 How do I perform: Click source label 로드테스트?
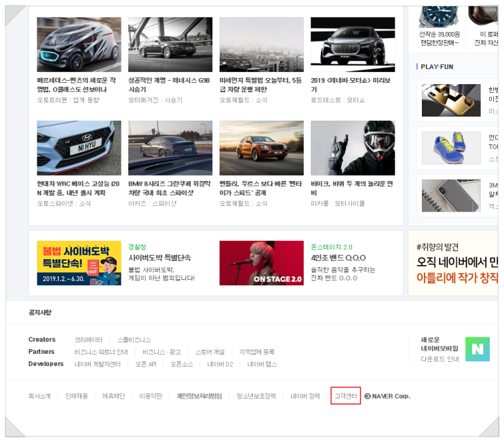point(326,100)
